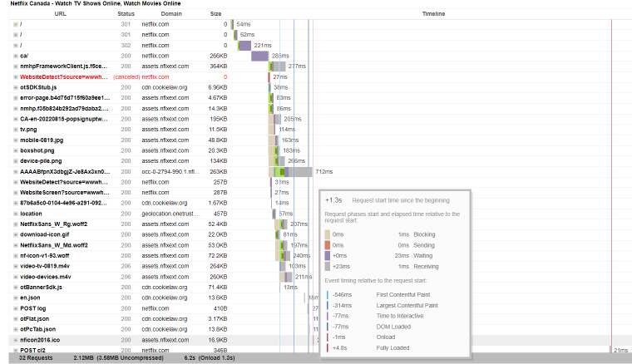Click the Netflix Canada page title
The height and width of the screenshot is (364, 632).
(x=96, y=3)
